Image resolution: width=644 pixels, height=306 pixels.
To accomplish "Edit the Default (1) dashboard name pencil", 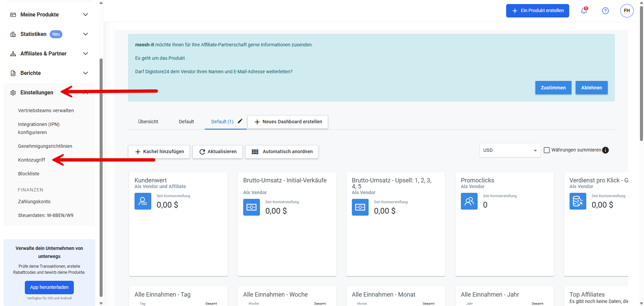I will [x=240, y=121].
